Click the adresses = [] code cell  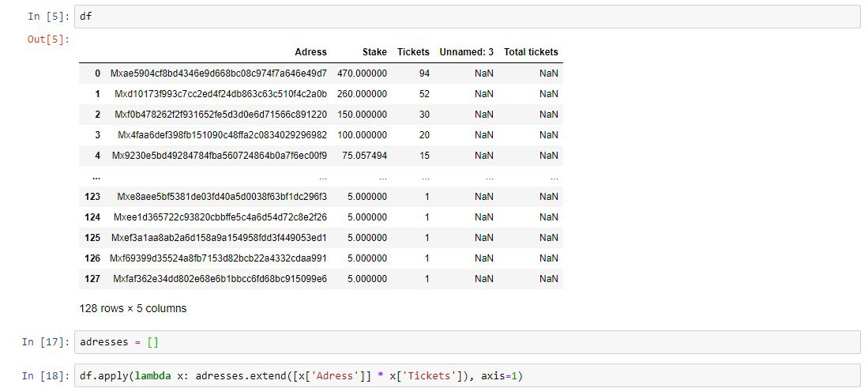pyautogui.click(x=468, y=342)
